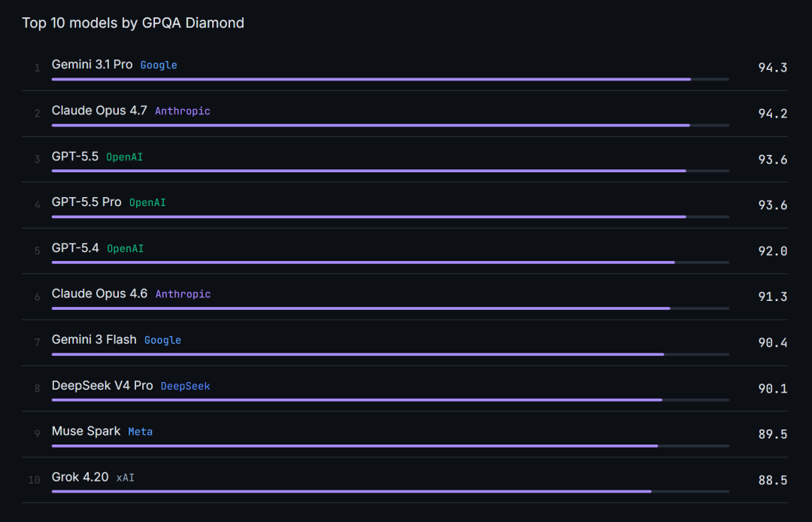This screenshot has height=522, width=812.
Task: Click the DeepSeek provider tag
Action: coord(186,387)
